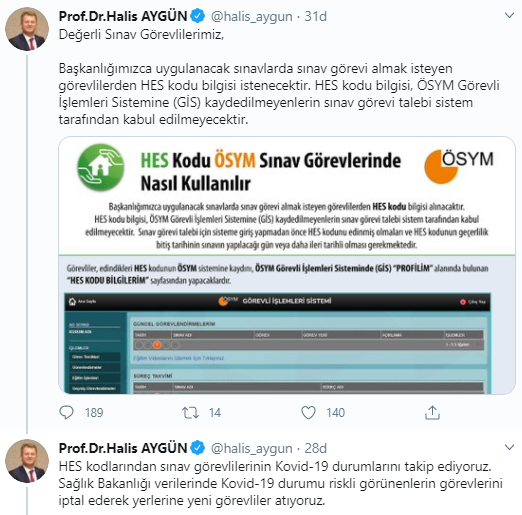Expand the second tweet's options chevron

509,447
